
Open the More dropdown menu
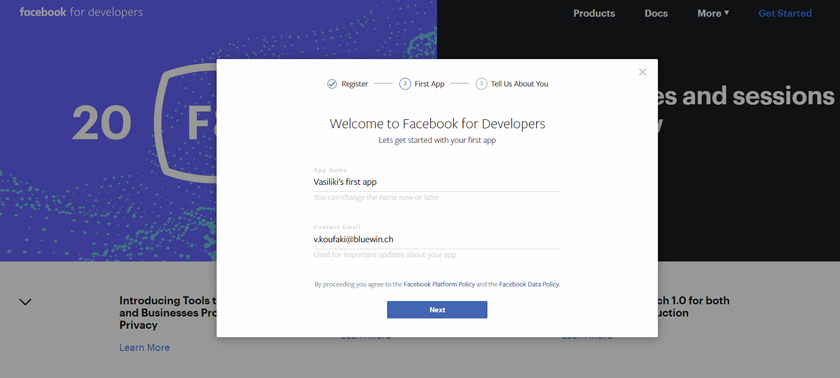(713, 13)
